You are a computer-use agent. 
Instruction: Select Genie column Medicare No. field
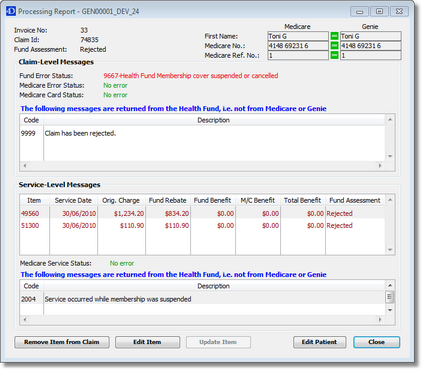pos(370,46)
